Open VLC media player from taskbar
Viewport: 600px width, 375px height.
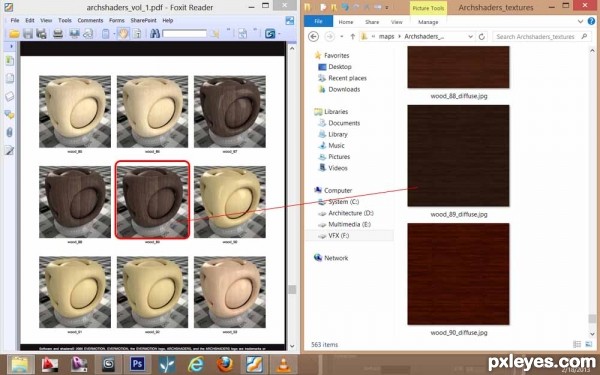pos(283,364)
